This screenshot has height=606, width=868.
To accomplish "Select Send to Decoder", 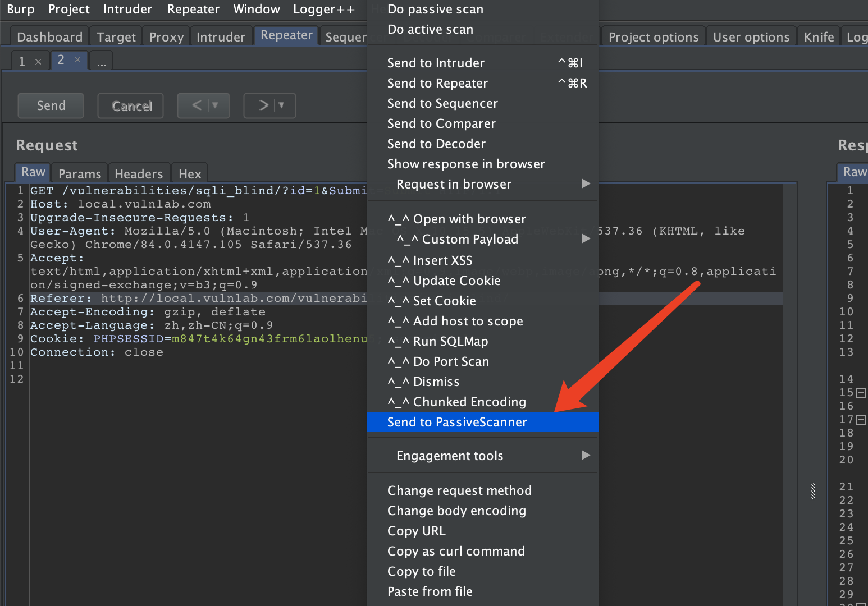I will [483, 144].
